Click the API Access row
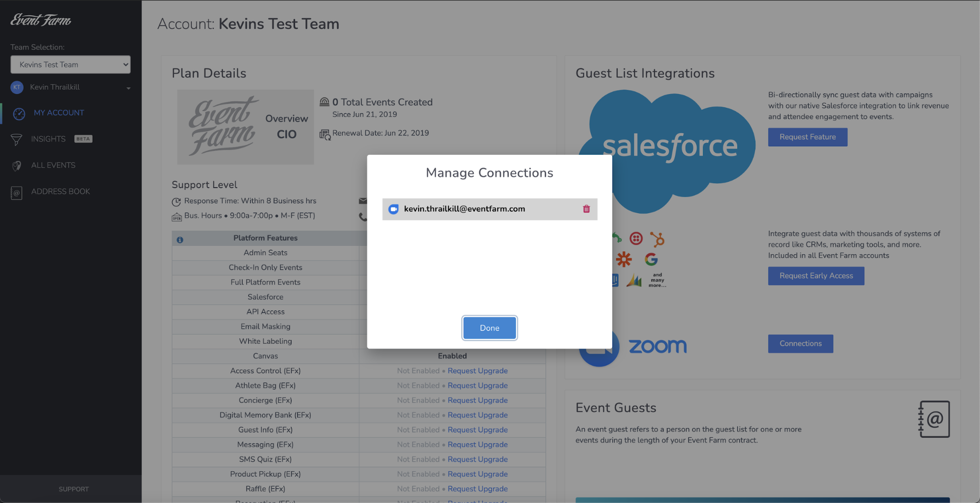The height and width of the screenshot is (503, 980). pos(265,311)
